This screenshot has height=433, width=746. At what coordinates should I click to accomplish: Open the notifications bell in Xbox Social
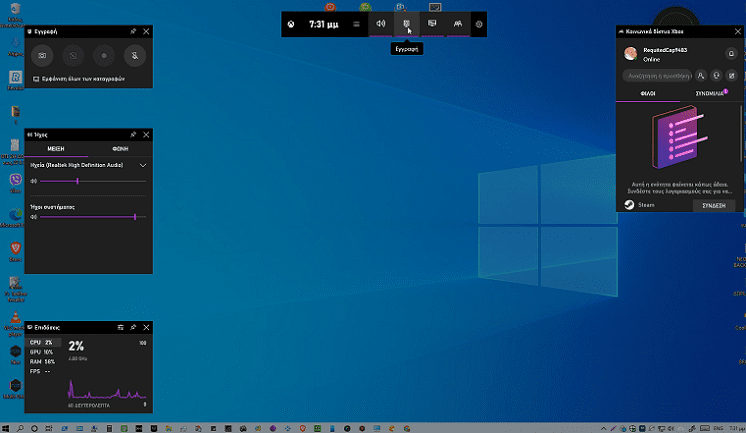pos(731,54)
